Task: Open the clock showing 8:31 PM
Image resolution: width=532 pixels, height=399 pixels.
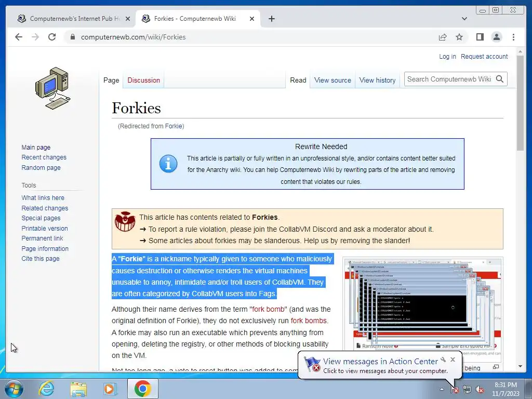Action: click(x=506, y=389)
